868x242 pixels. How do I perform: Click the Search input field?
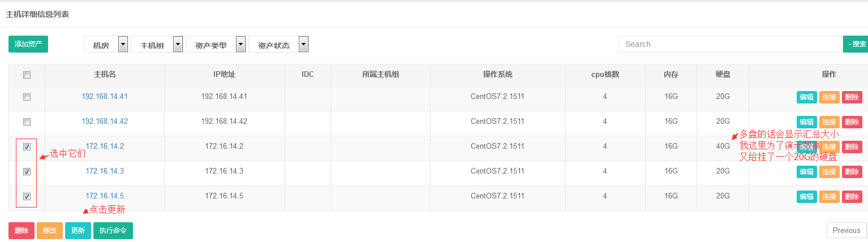pyautogui.click(x=730, y=44)
